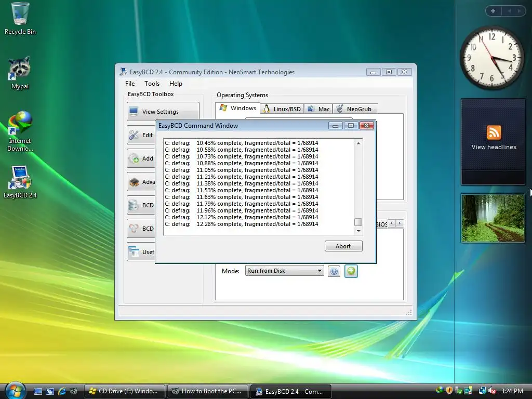This screenshot has width=532, height=399.
Task: Switch to the Mac tab
Action: click(x=318, y=109)
